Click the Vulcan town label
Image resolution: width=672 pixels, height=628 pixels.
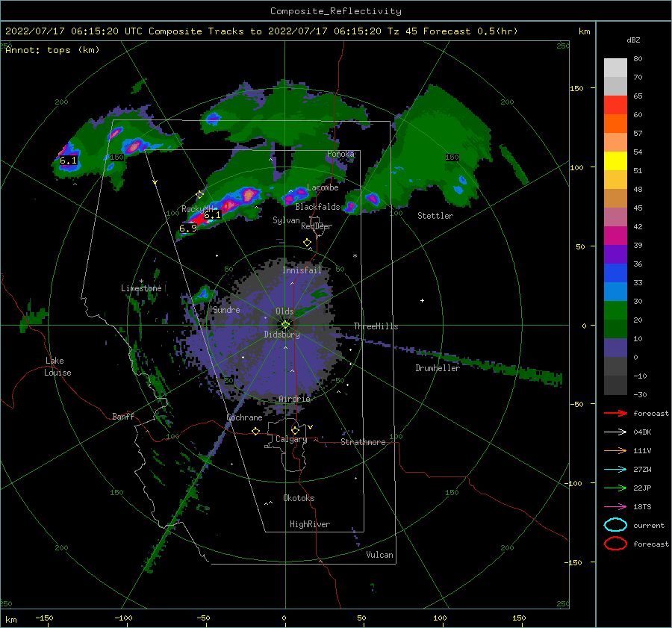(x=379, y=555)
